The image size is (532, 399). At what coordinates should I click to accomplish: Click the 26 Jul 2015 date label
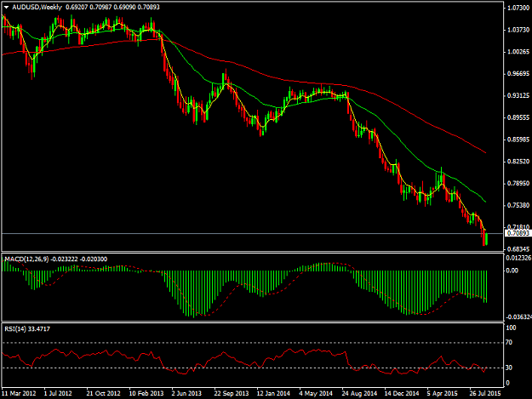click(485, 394)
